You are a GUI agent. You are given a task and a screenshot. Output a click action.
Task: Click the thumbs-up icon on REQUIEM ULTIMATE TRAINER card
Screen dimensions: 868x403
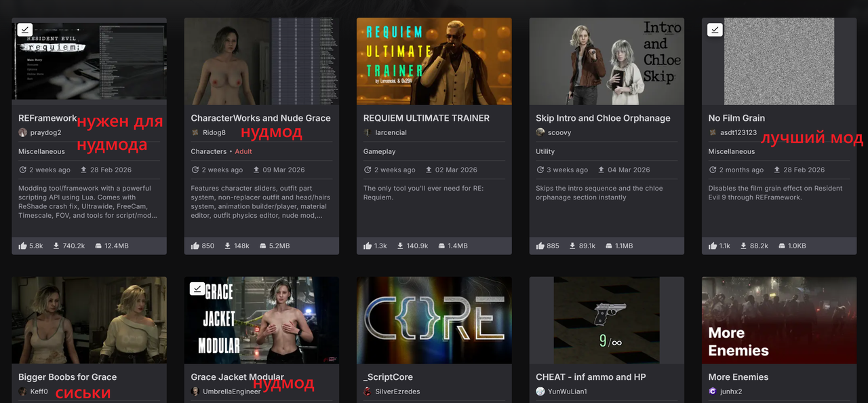pos(368,246)
